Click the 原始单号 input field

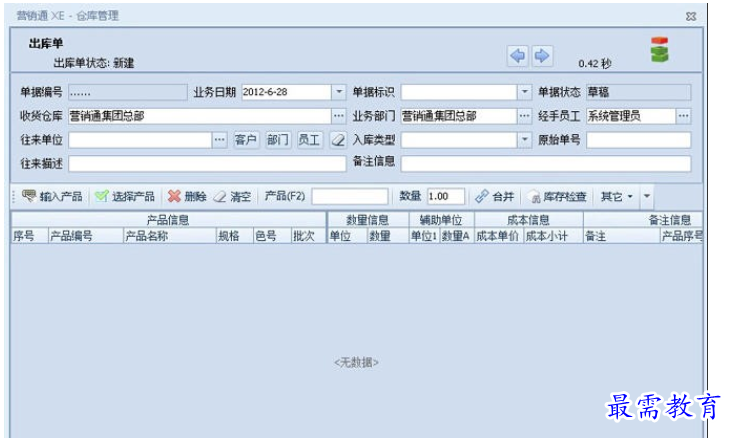pyautogui.click(x=638, y=140)
